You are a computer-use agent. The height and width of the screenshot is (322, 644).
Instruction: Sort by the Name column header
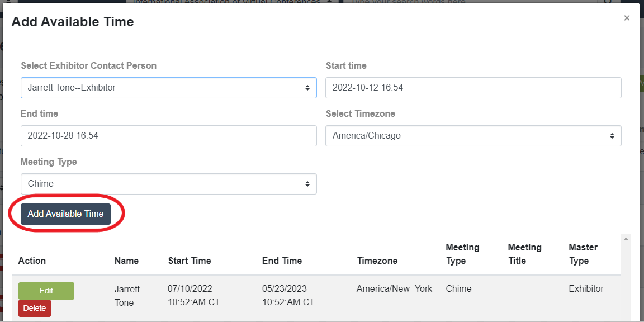(126, 261)
